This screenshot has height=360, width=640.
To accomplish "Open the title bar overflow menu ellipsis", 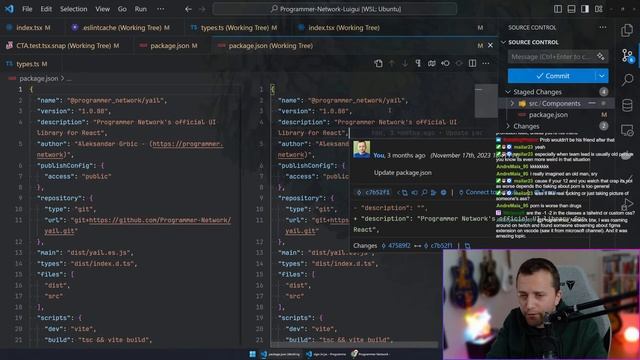I will pos(160,9).
